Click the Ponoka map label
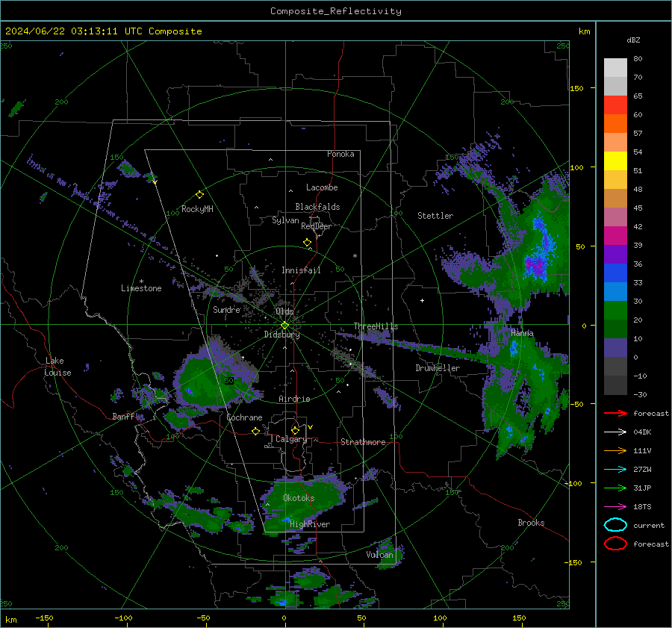Viewport: 672px width, 628px height. 340,154
